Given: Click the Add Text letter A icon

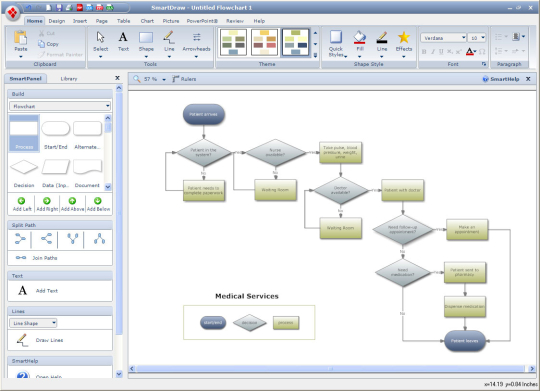Looking at the screenshot, I should 22,290.
